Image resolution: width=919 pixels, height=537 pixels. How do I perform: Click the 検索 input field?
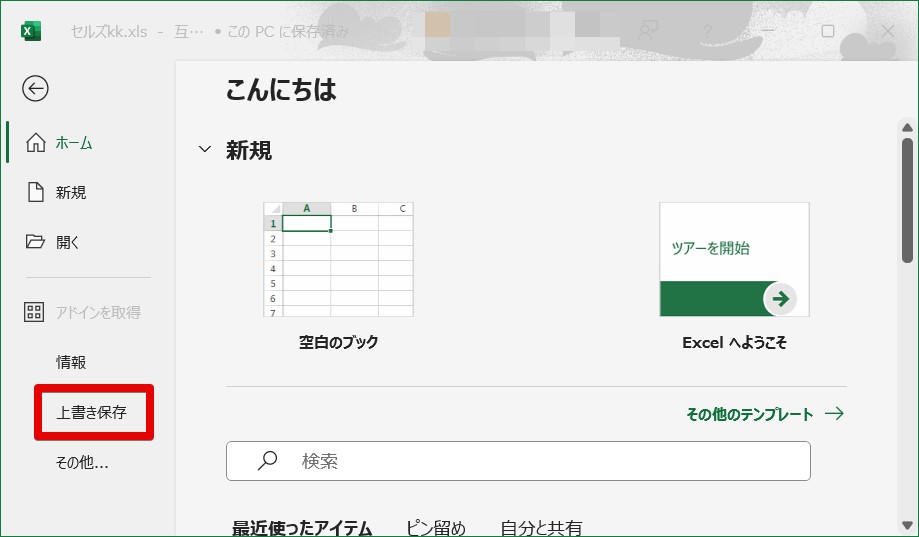pos(540,461)
